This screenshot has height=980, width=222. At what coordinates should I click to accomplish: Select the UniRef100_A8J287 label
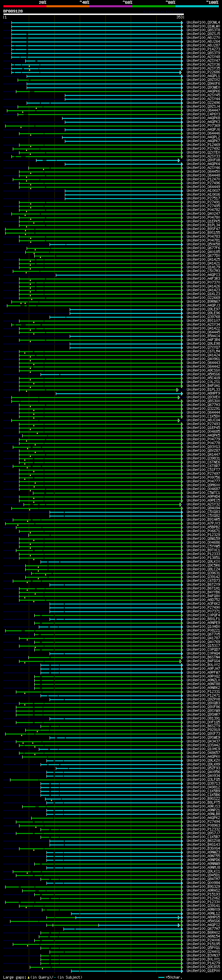click(203, 45)
